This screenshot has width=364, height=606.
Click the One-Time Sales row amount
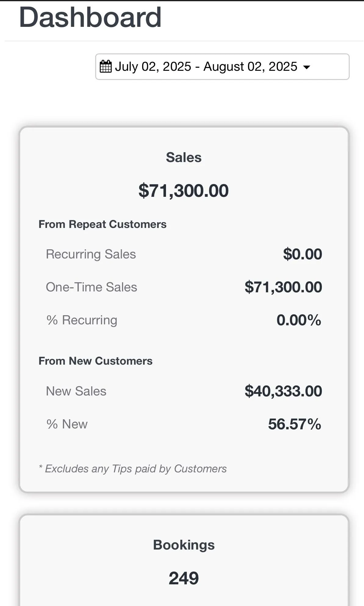coord(283,287)
